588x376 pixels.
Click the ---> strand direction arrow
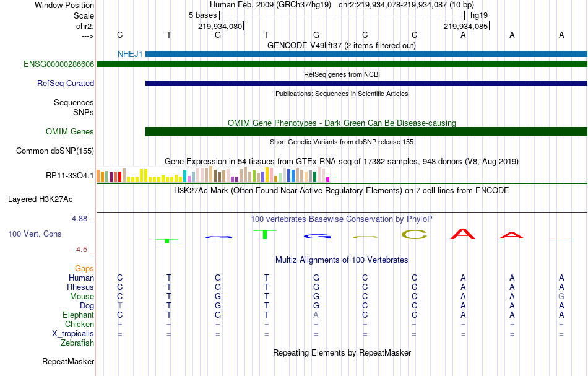tap(88, 36)
